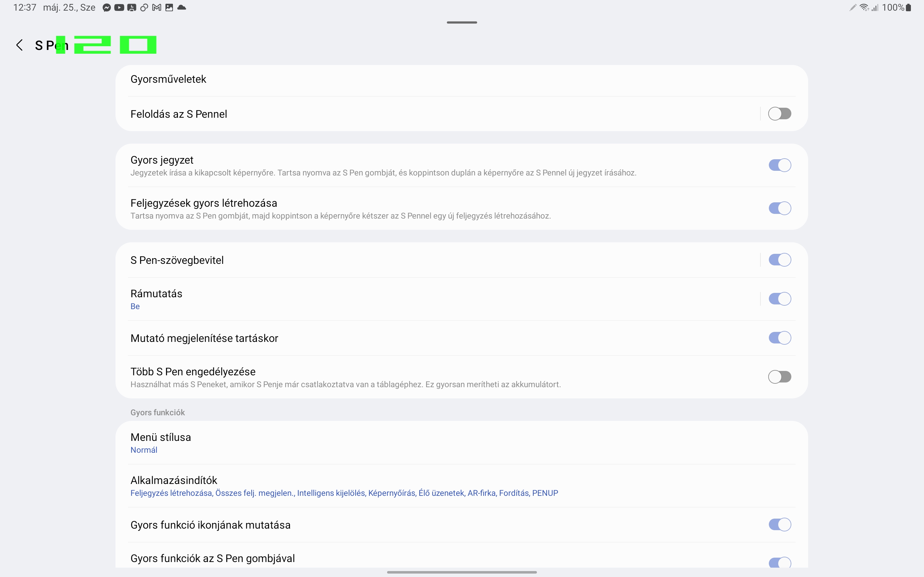Tap Mutató megjelenítése tartáskor label
The height and width of the screenshot is (577, 924).
pos(204,338)
